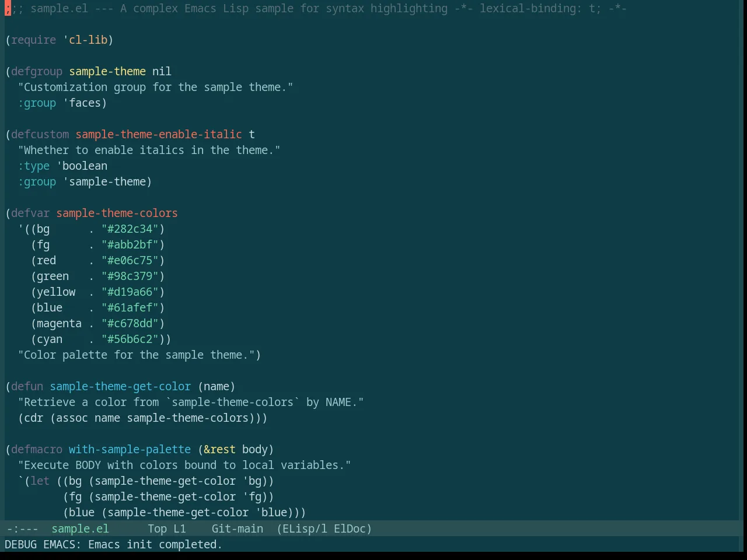This screenshot has width=747, height=560.
Task: Click Git-main version control indicator
Action: coord(238,528)
